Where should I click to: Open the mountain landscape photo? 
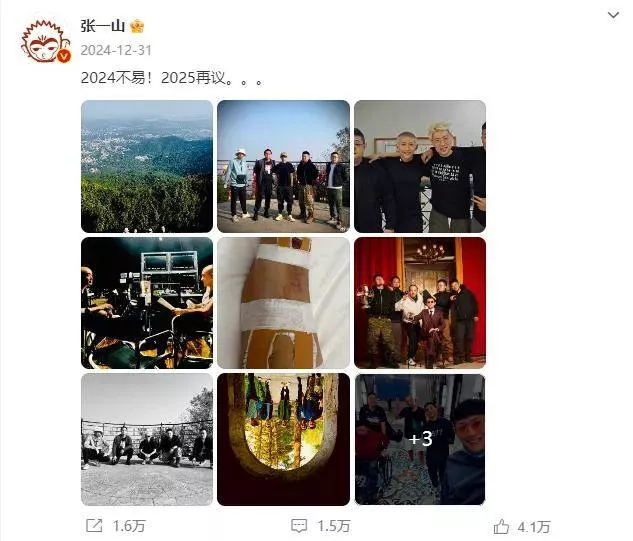(147, 166)
